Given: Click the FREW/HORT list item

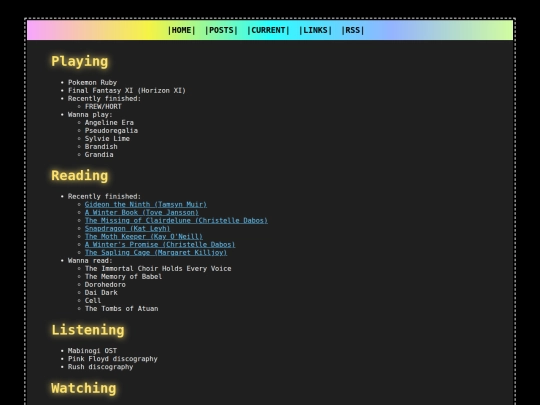Looking at the screenshot, I should tap(103, 106).
